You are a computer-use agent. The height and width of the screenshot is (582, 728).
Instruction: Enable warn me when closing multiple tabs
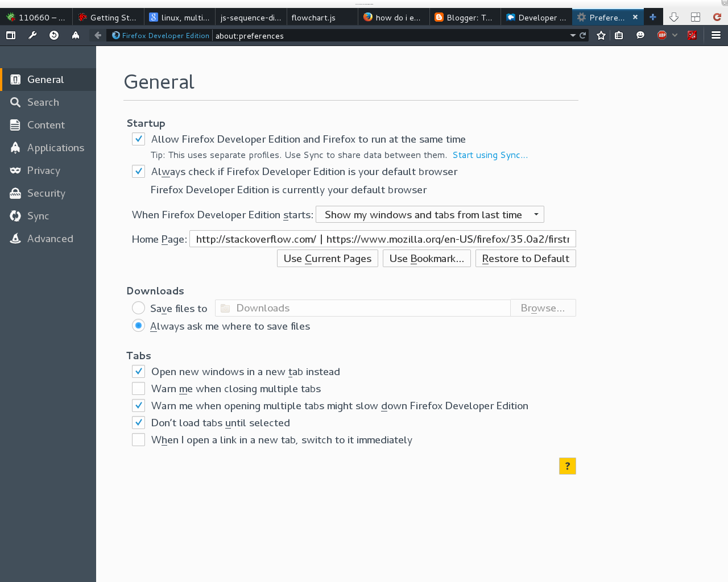point(138,389)
